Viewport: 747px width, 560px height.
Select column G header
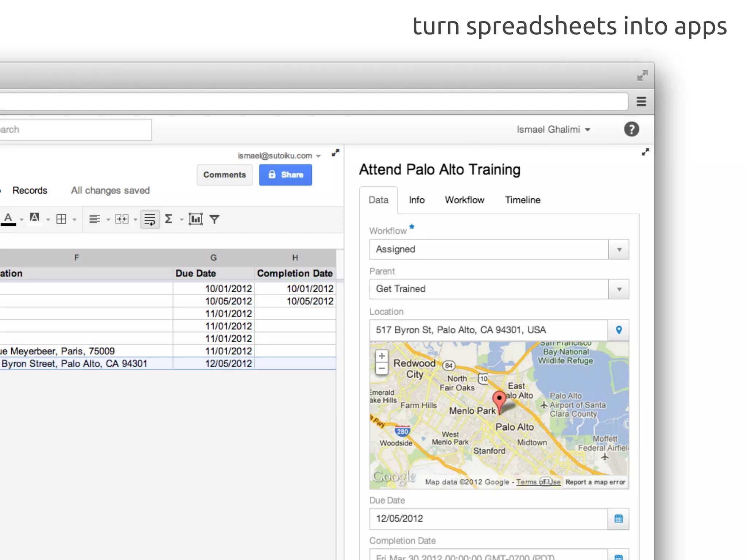[213, 258]
